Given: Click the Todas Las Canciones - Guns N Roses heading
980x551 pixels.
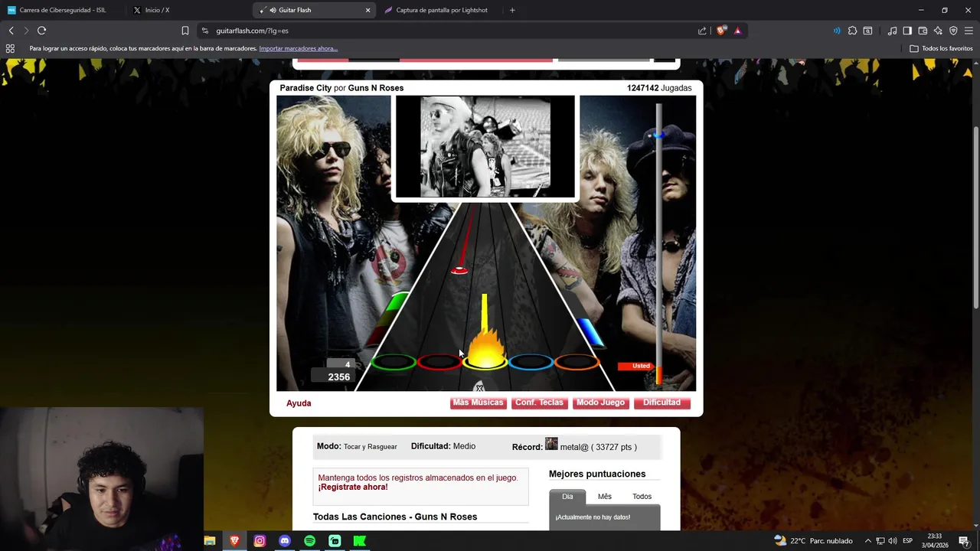Looking at the screenshot, I should click(395, 517).
